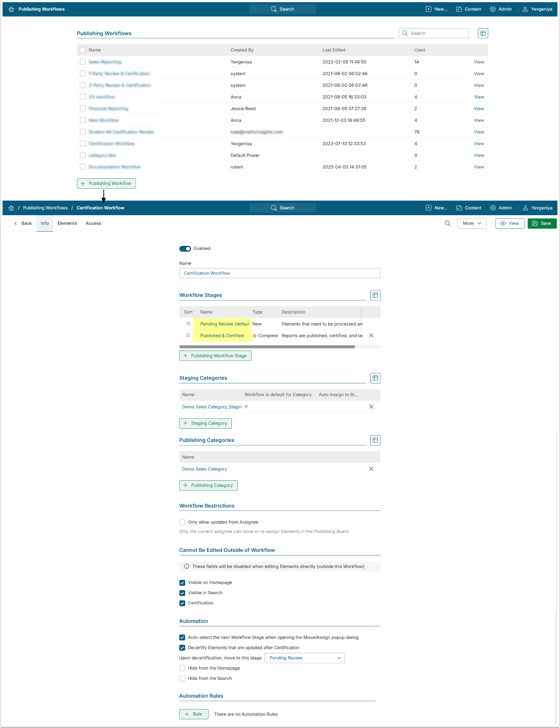
Task: Tick the select-all checkbox in the Name header
Action: [x=83, y=50]
